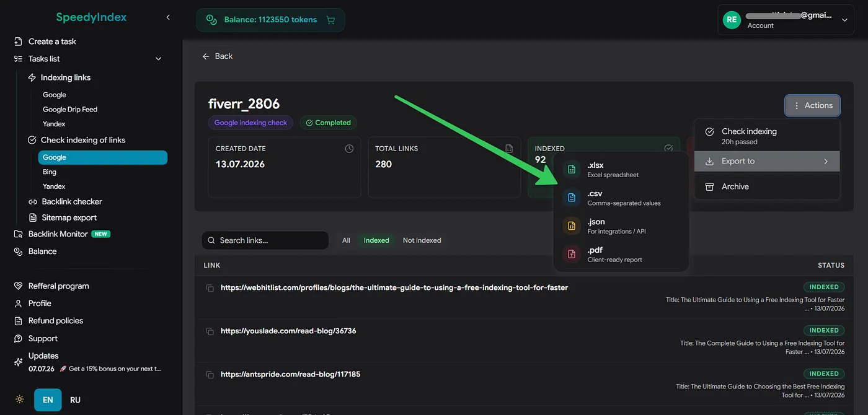
Task: Click the Completed status badge
Action: 329,123
